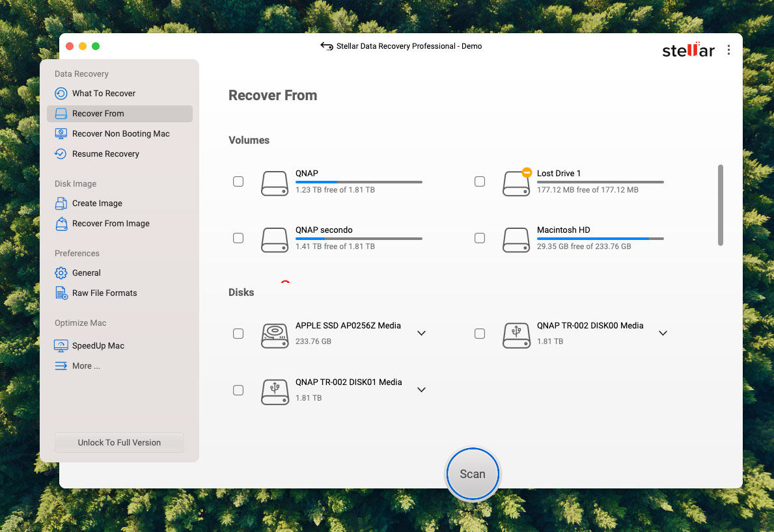Expand QNAP TR-002 DISK00 Media chevron
This screenshot has width=774, height=532.
pyautogui.click(x=663, y=333)
